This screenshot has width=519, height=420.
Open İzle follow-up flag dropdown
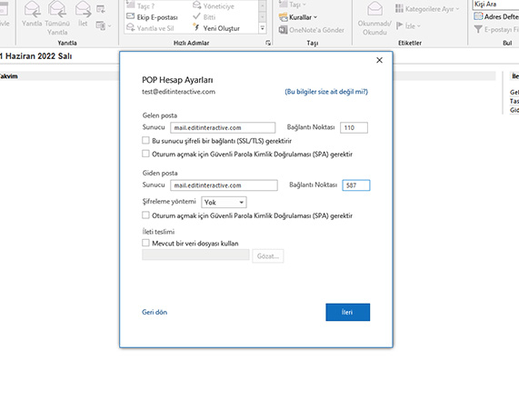pos(408,25)
